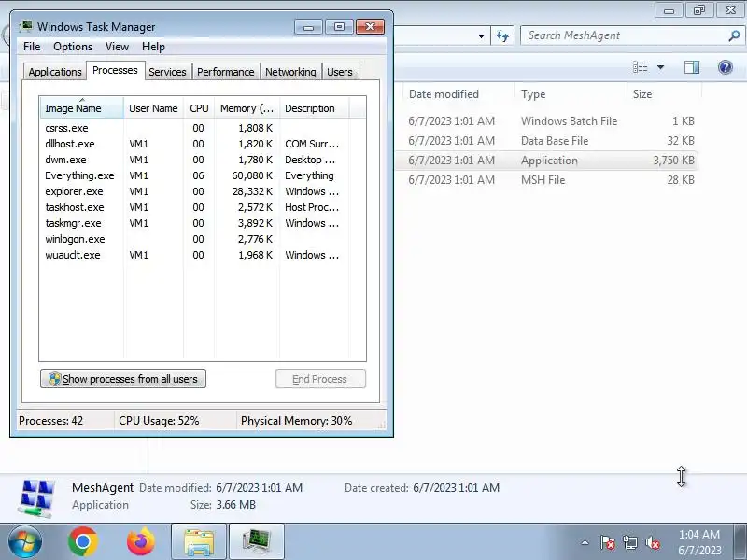Open the Explorer view options dropdown arrow
747x560 pixels.
(x=661, y=67)
